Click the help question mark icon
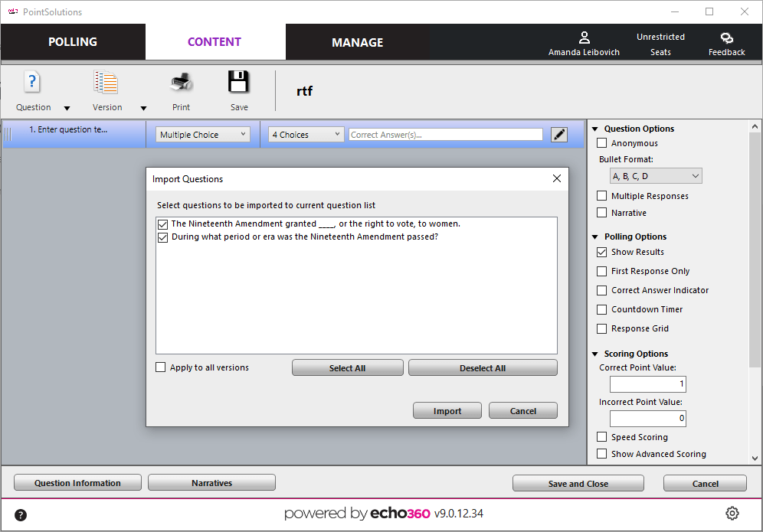 [x=20, y=515]
